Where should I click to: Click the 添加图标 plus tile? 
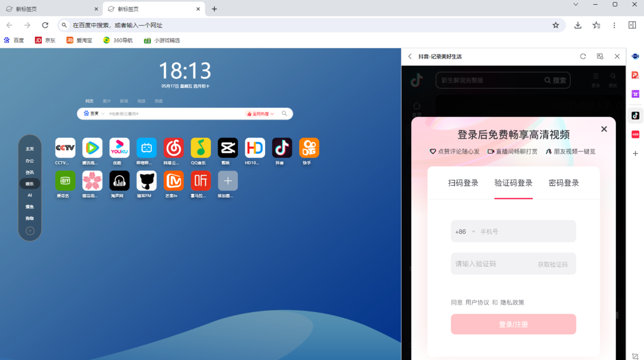[x=228, y=181]
